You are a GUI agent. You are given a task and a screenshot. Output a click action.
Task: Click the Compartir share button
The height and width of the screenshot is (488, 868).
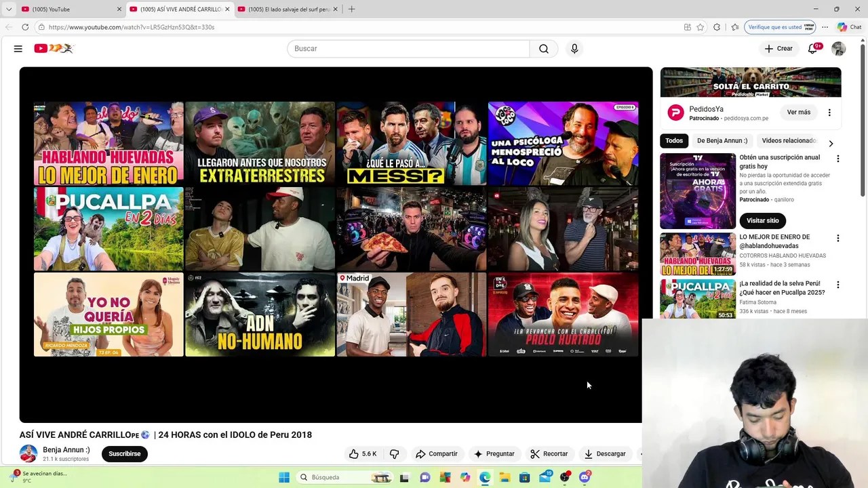(437, 454)
